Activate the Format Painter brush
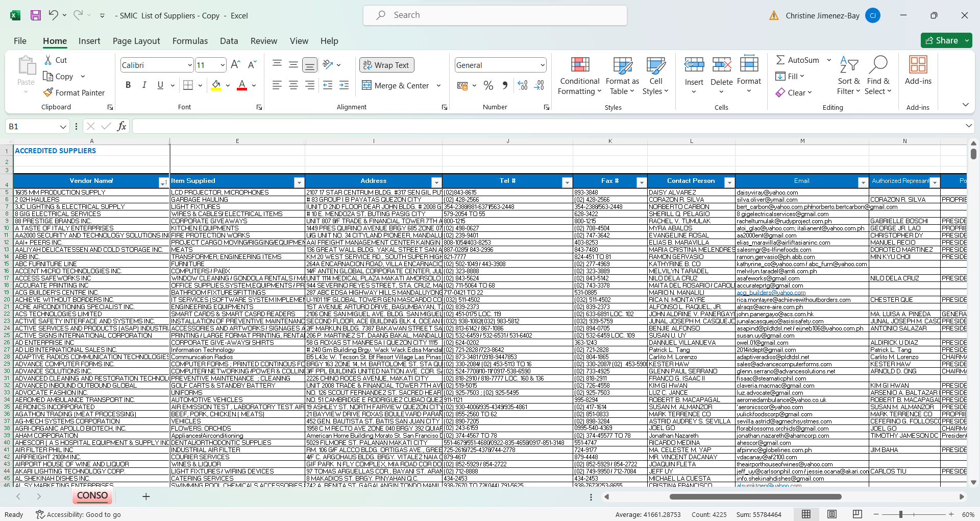Viewport: 980px width, 521px height. 74,92
